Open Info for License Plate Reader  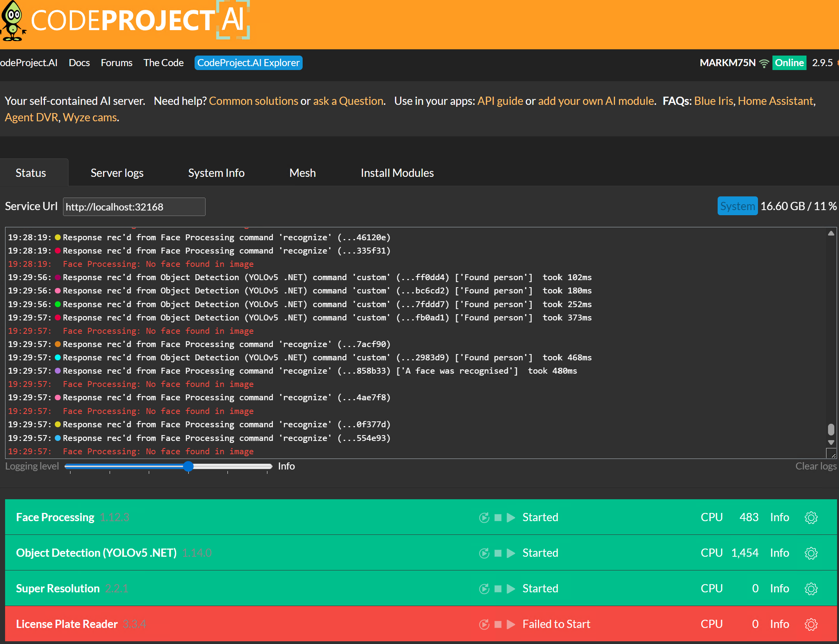(779, 624)
